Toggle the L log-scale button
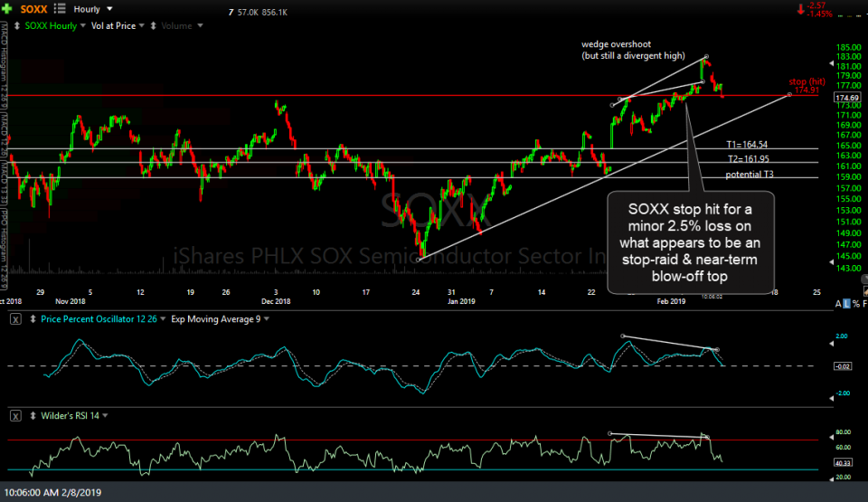The height and width of the screenshot is (502, 868). click(x=846, y=304)
